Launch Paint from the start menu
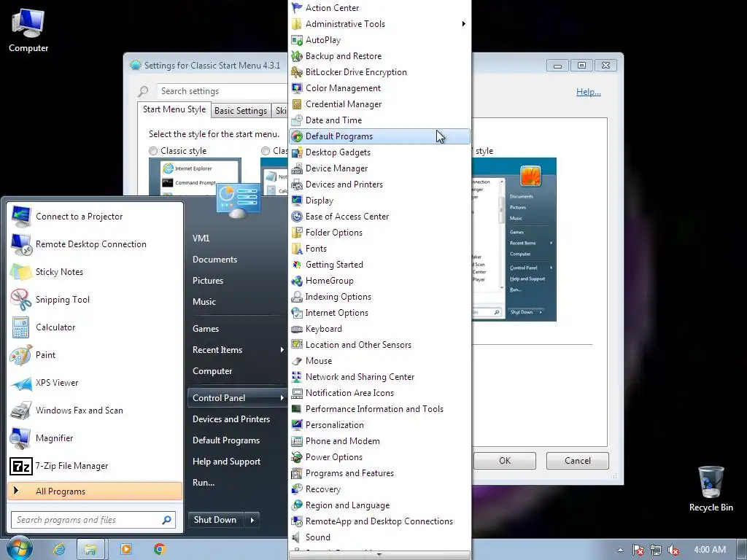 (x=96, y=355)
